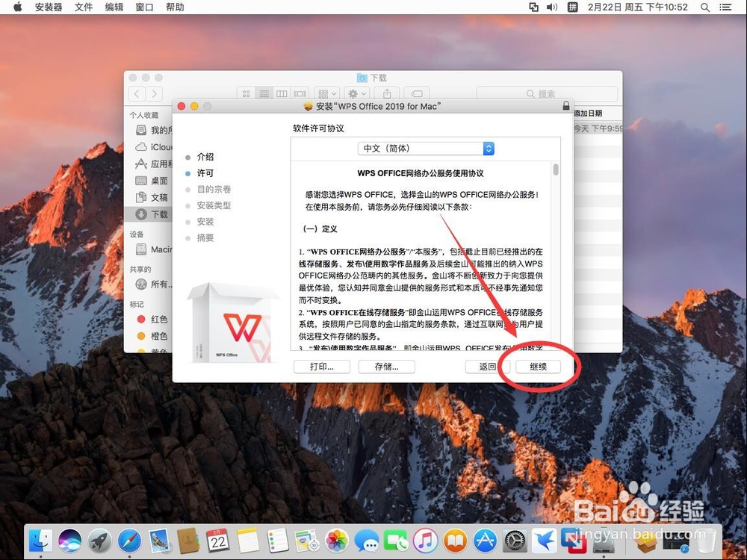Screen dimensions: 747x560
Task: Click the 继续 (Continue) button
Action: [x=538, y=367]
